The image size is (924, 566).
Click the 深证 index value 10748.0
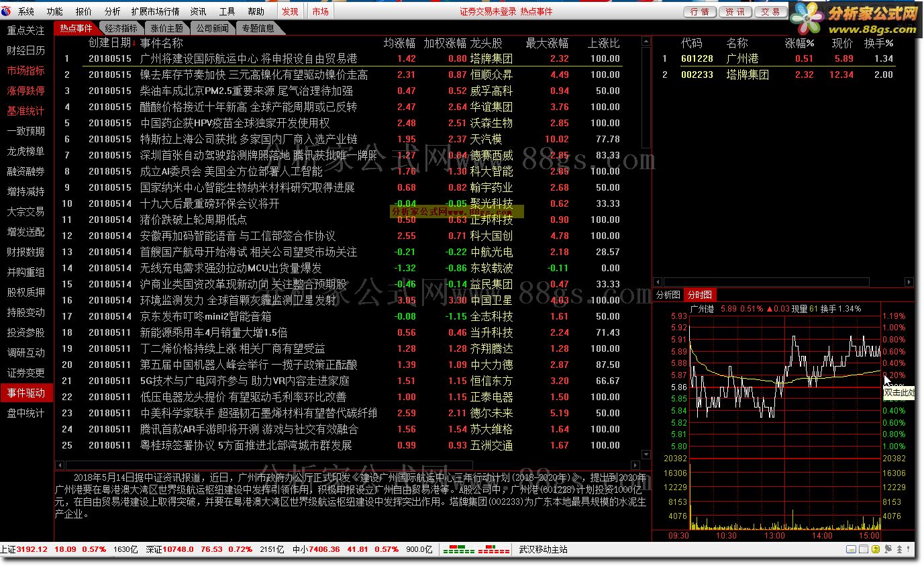(x=178, y=550)
